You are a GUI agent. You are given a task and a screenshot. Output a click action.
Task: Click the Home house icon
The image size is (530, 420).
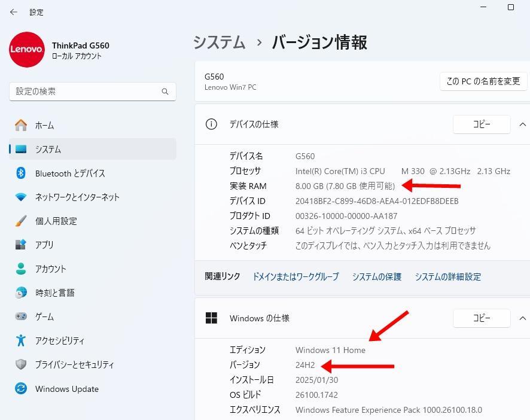pos(21,125)
